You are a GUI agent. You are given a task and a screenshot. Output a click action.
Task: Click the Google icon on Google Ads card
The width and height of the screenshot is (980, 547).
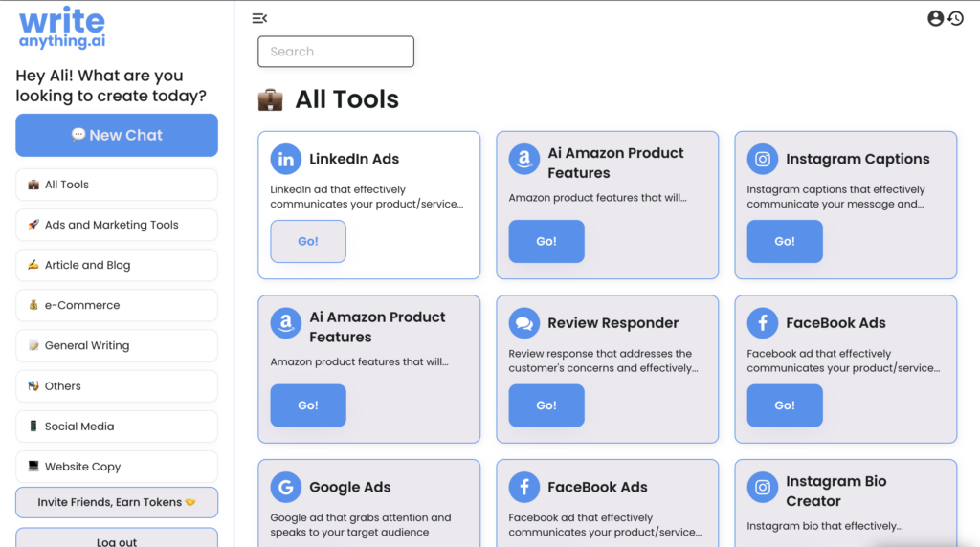[x=285, y=487]
